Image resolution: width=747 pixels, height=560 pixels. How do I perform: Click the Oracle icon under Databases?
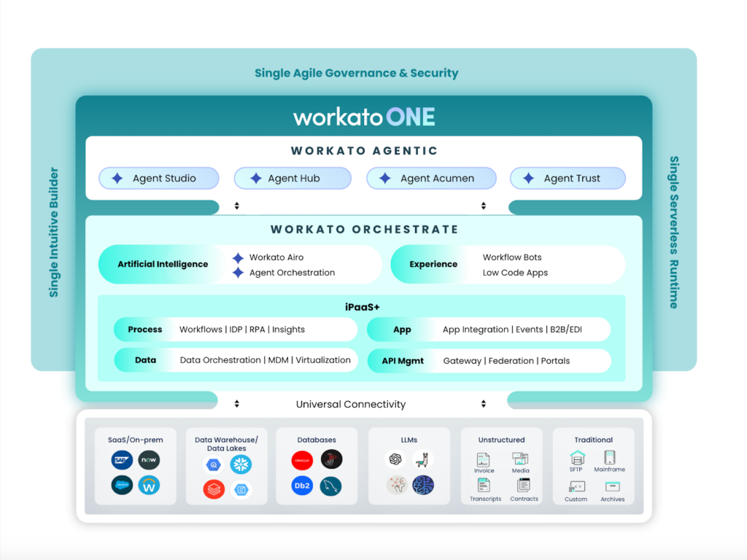[302, 460]
